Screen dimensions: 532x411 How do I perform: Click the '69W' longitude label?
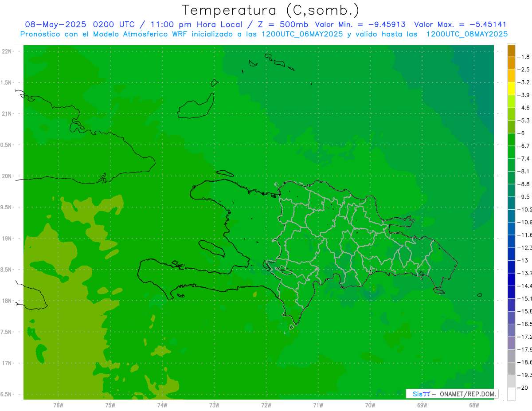(x=422, y=405)
